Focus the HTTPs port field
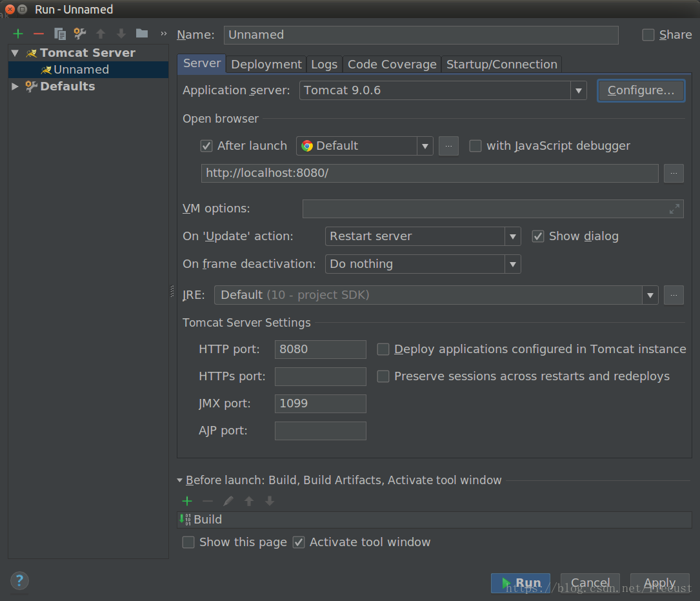700x601 pixels. tap(321, 377)
